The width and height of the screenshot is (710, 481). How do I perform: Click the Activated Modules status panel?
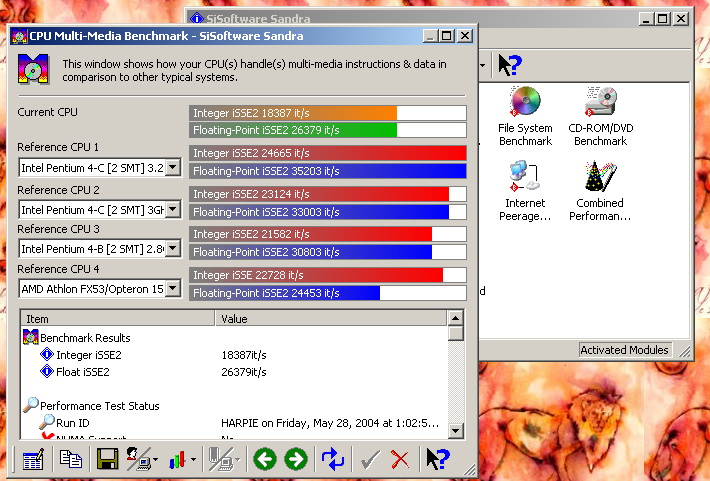tap(624, 350)
